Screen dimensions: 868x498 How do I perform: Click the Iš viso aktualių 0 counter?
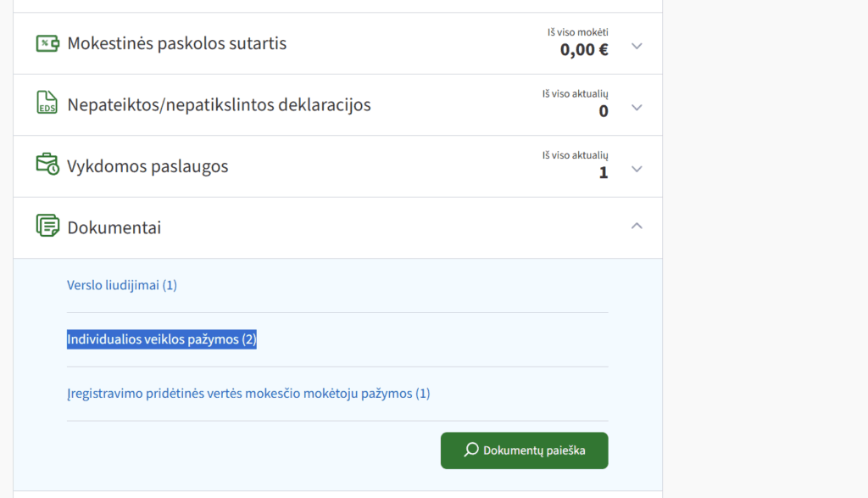click(x=603, y=111)
